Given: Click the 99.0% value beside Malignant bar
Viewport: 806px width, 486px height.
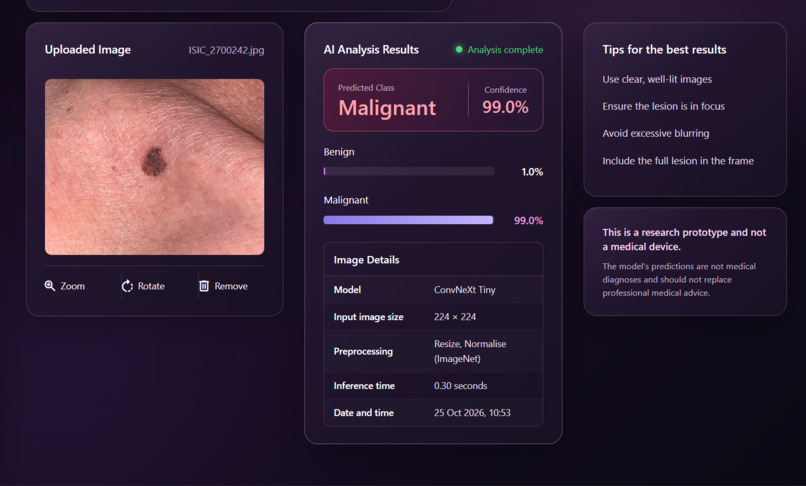Looking at the screenshot, I should coord(528,221).
